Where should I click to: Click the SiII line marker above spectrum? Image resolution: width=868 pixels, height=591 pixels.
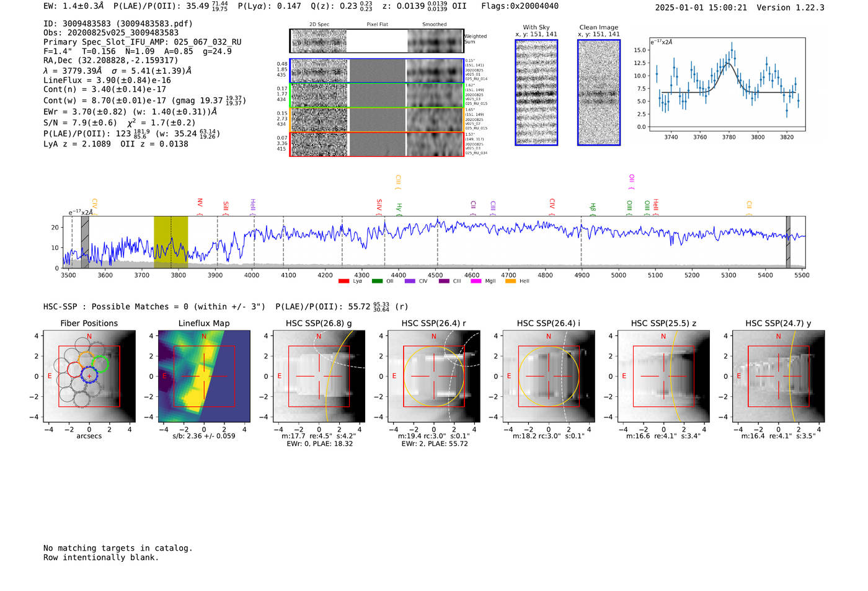pyautogui.click(x=226, y=208)
